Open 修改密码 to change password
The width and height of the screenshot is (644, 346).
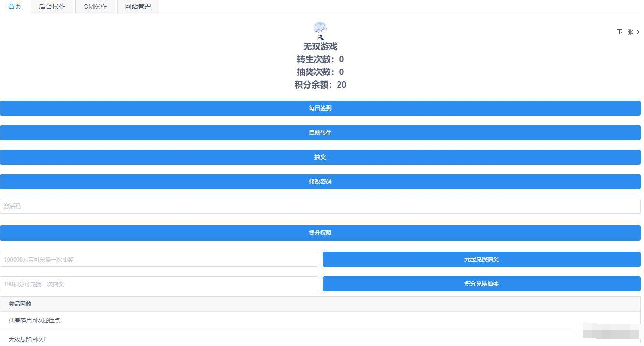[x=320, y=182]
